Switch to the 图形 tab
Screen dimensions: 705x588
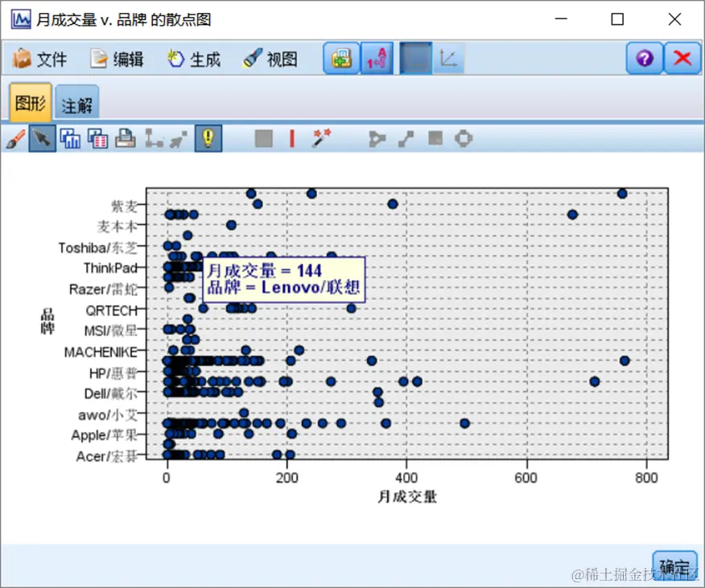coord(31,103)
